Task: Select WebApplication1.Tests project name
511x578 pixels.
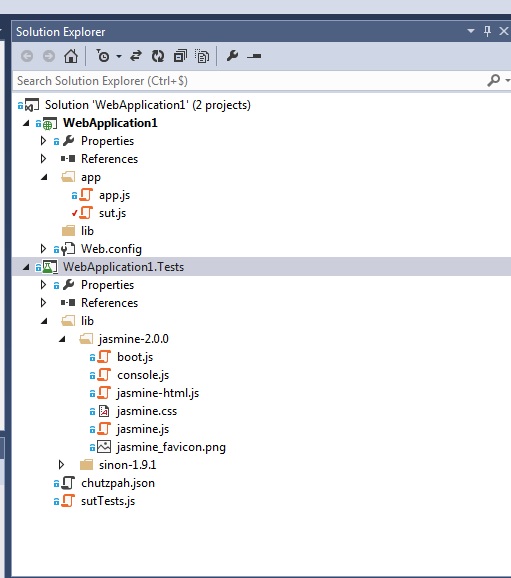Action: coord(123,267)
